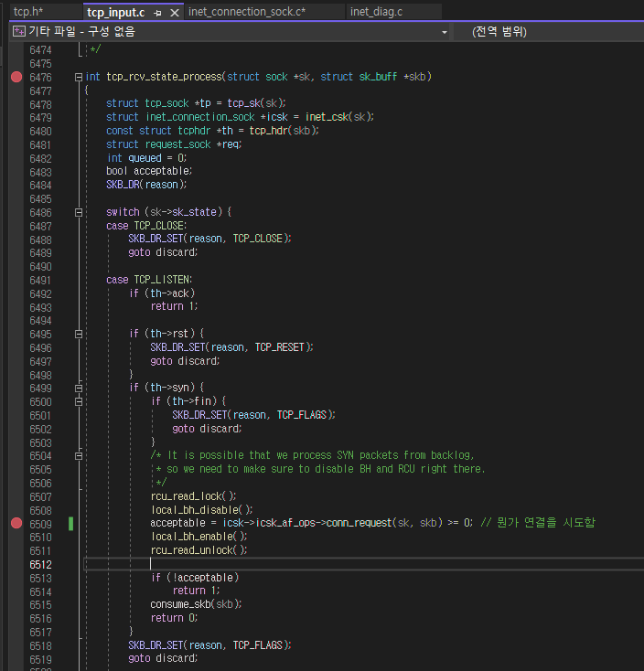This screenshot has width=644, height=671.
Task: Open the inet_connection_sock.c tab
Action: (x=246, y=12)
